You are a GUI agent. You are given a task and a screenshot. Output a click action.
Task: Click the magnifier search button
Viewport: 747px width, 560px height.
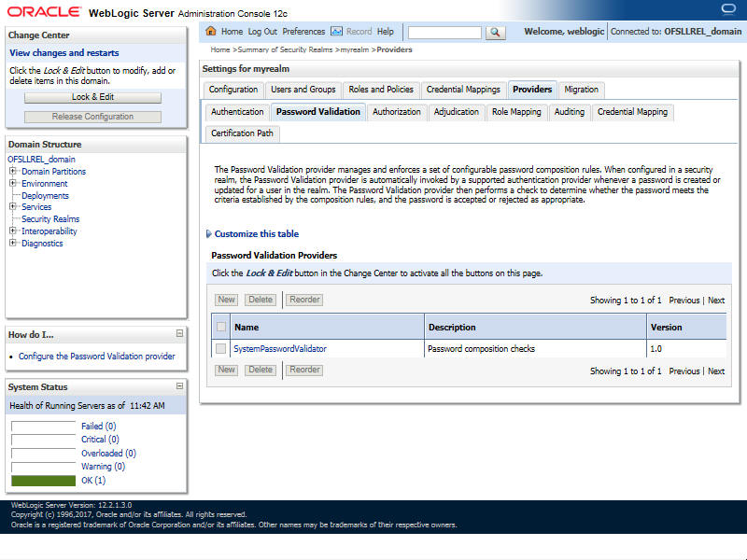496,33
